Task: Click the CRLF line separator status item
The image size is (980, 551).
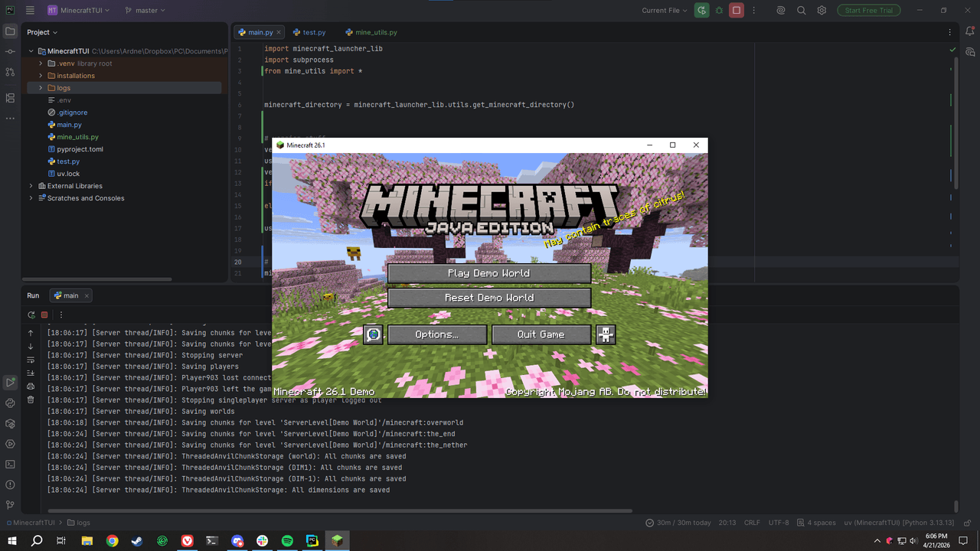Action: (752, 523)
